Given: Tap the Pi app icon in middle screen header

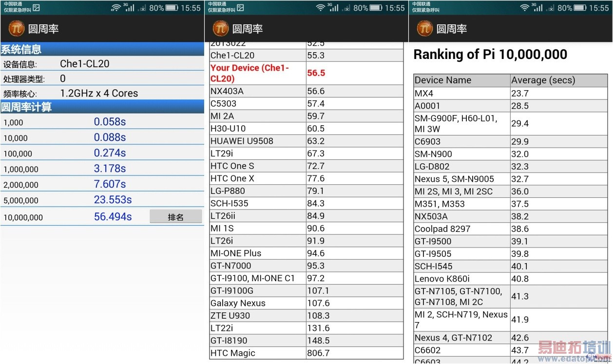Looking at the screenshot, I should 221,29.
